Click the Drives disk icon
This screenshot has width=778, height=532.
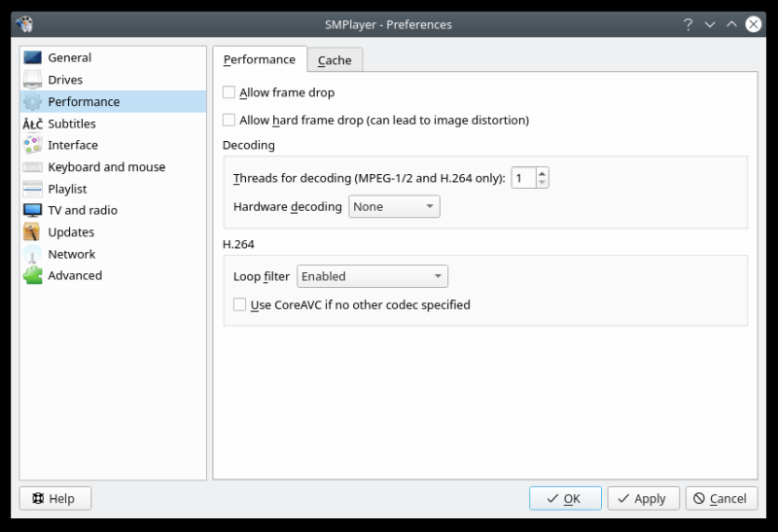[x=33, y=80]
